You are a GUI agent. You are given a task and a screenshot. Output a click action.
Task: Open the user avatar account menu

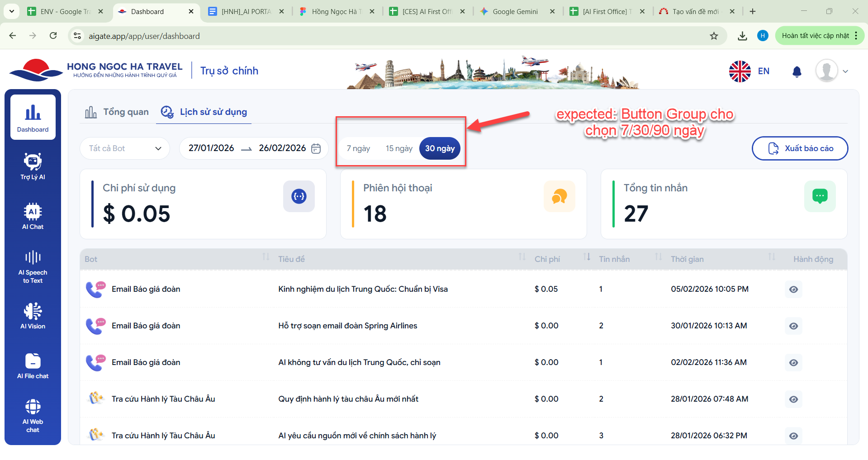point(831,71)
